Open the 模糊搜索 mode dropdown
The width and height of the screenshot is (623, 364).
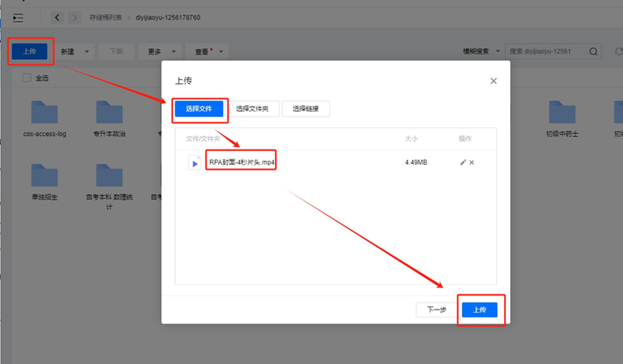481,51
